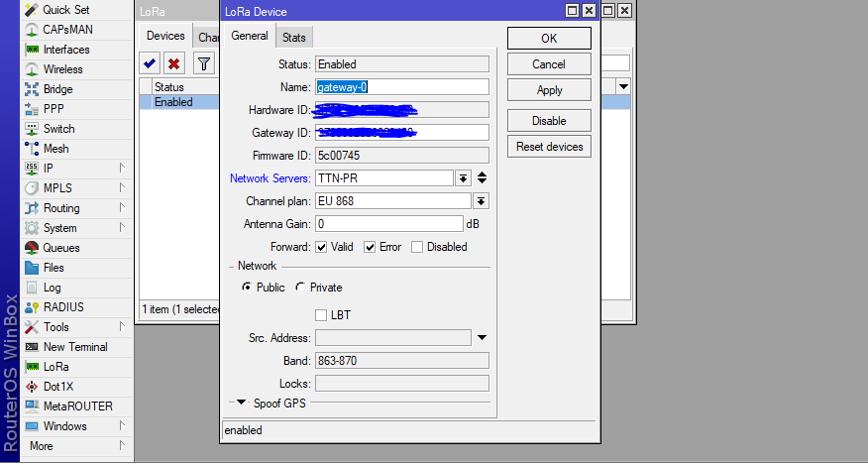The height and width of the screenshot is (465, 868).
Task: Open the System menu in the sidebar
Action: pos(76,228)
